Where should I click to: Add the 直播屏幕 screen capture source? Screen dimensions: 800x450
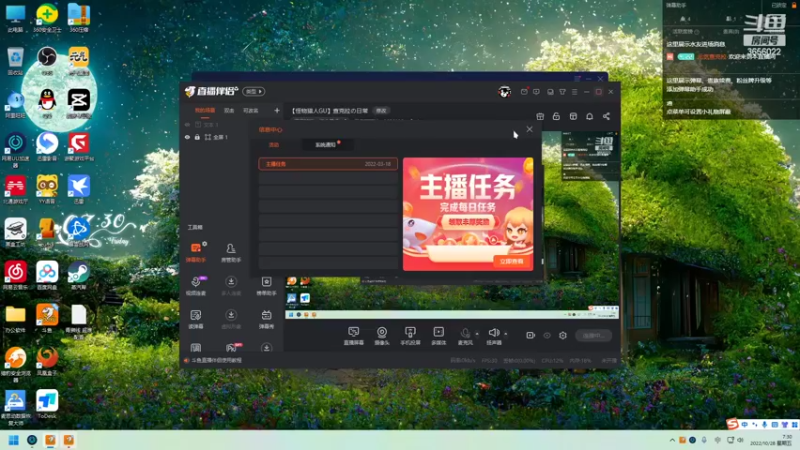[354, 336]
